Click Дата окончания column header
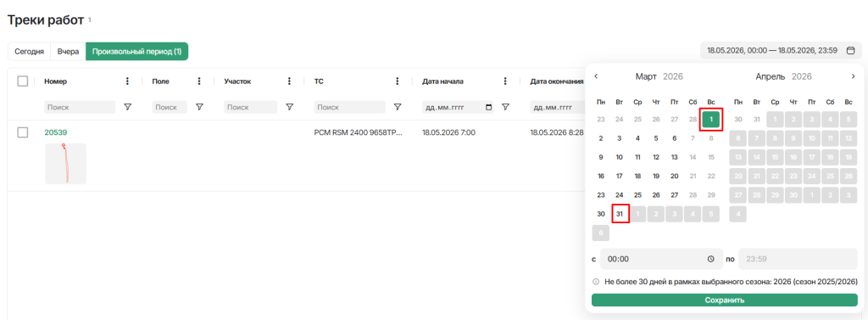 (x=557, y=81)
